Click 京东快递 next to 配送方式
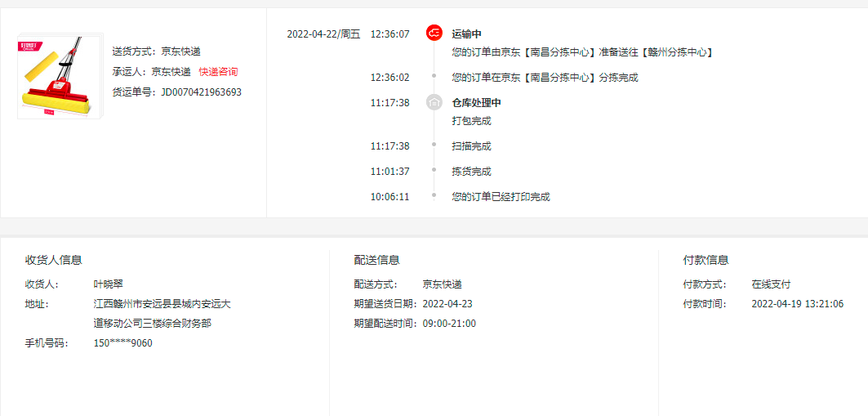 click(442, 284)
